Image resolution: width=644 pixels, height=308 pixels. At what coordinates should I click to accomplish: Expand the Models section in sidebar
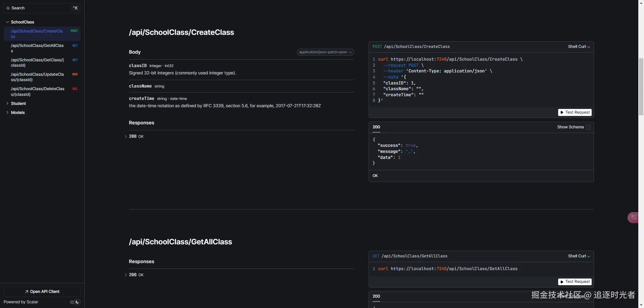pyautogui.click(x=18, y=113)
